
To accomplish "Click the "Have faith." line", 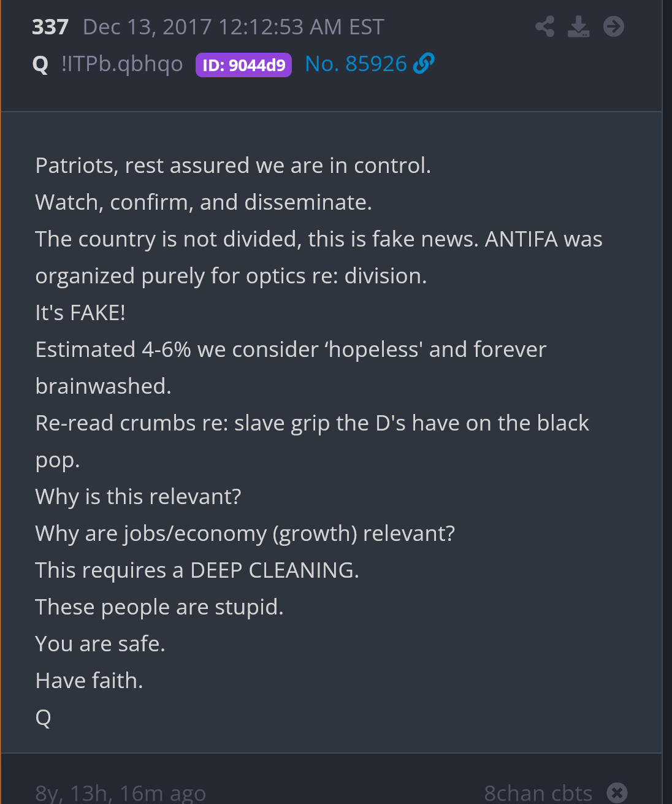I will tap(89, 681).
